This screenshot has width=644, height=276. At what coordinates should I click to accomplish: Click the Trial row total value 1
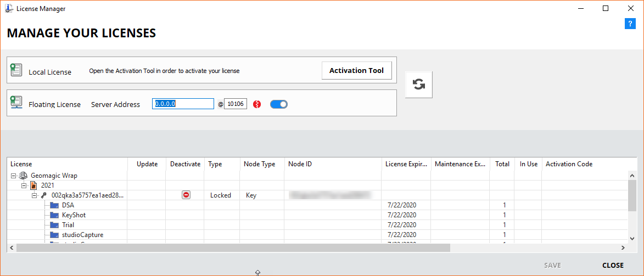click(x=504, y=224)
